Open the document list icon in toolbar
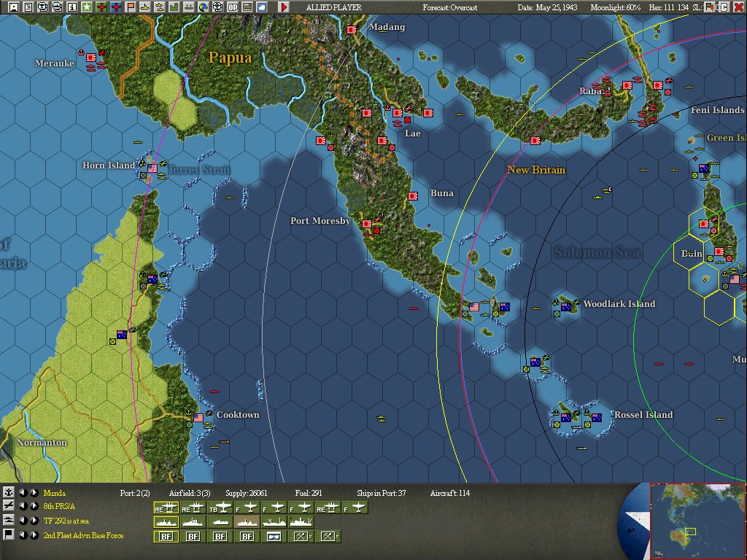The width and height of the screenshot is (747, 560). (28, 7)
